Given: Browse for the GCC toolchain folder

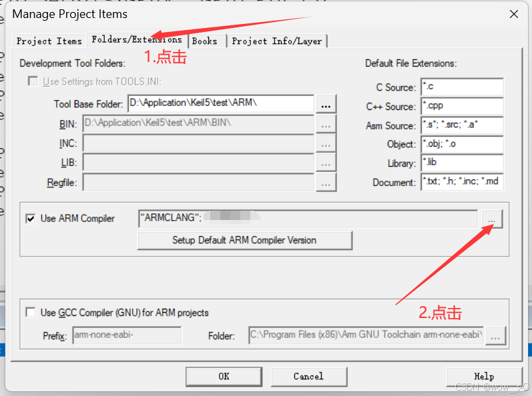Looking at the screenshot, I should pyautogui.click(x=495, y=336).
